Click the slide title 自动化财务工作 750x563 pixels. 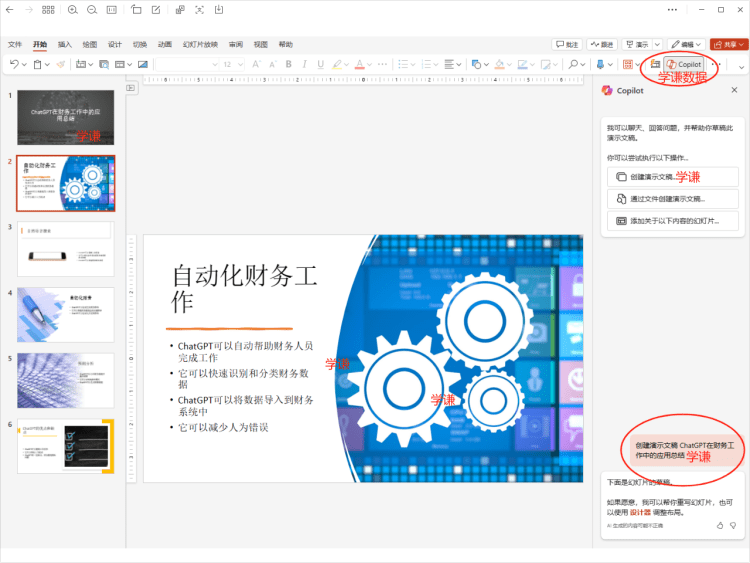pyautogui.click(x=244, y=288)
